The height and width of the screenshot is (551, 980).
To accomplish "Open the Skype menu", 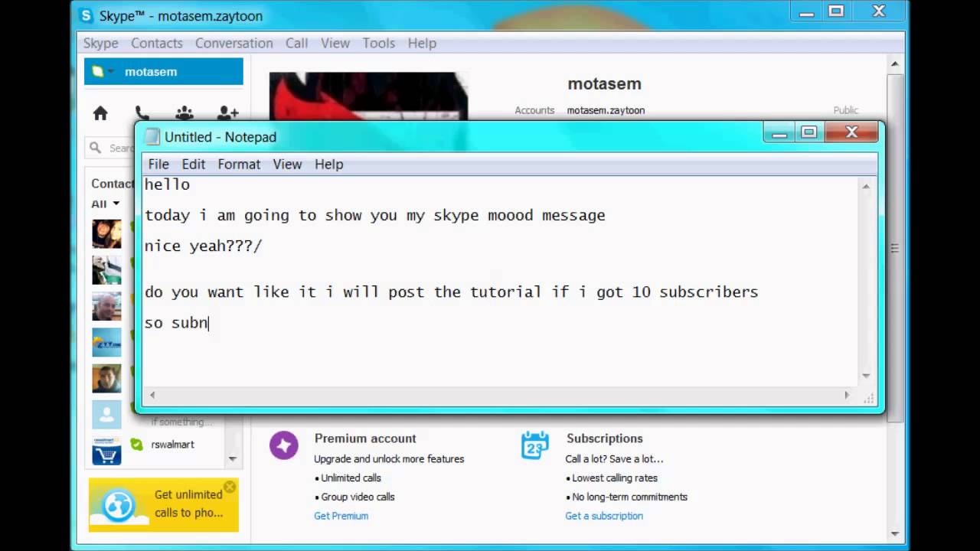I will pos(100,43).
